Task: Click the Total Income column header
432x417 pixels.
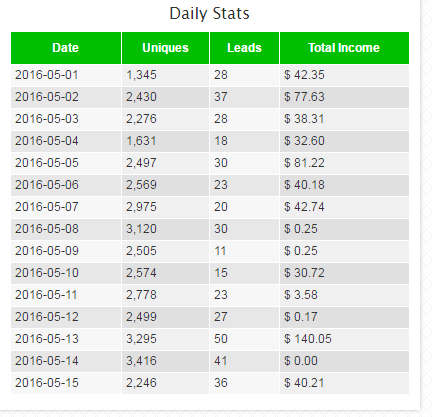Action: tap(344, 48)
